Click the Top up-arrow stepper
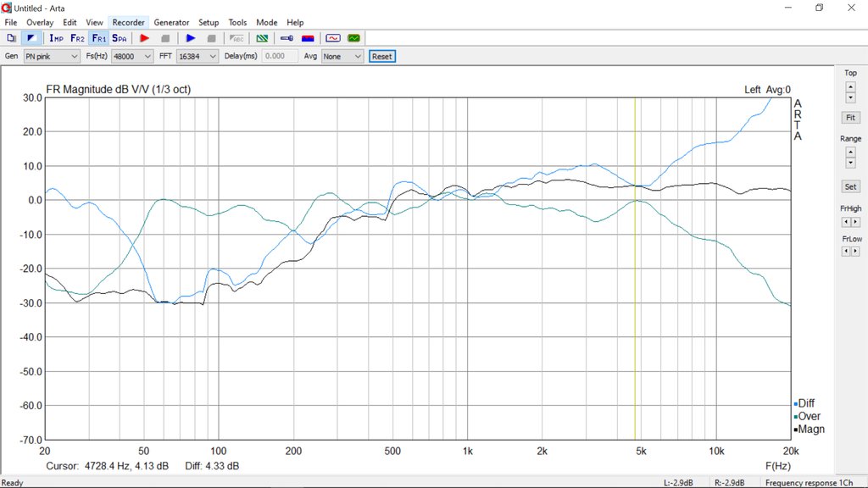The height and width of the screenshot is (488, 868). click(x=850, y=86)
